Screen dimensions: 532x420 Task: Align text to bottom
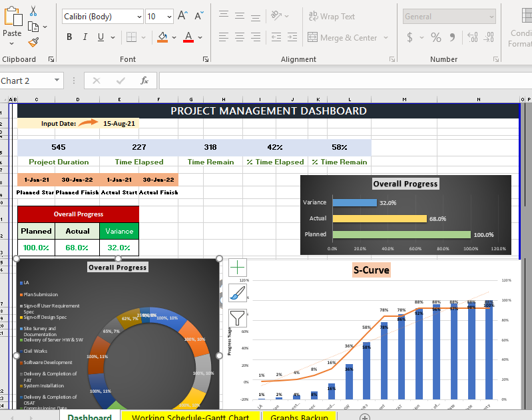click(256, 17)
